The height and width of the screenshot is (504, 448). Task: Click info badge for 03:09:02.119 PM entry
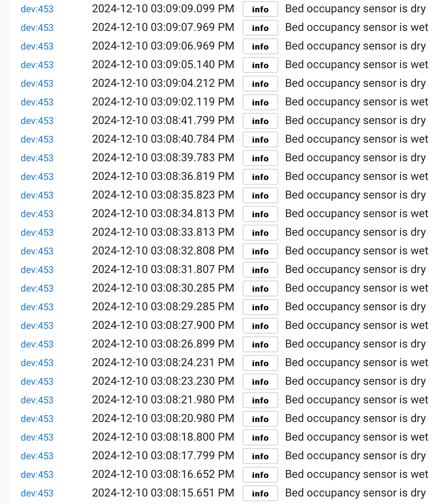260,103
